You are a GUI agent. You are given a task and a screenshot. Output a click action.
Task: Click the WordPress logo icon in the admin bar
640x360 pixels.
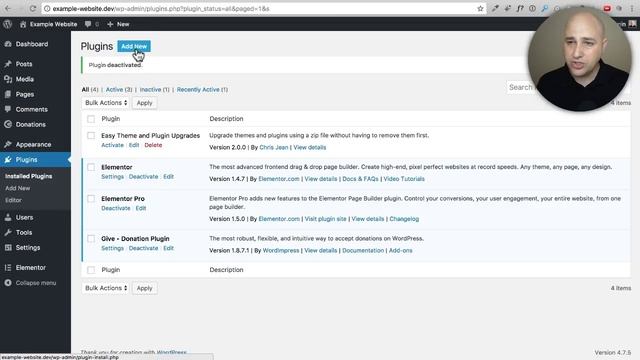[x=8, y=24]
